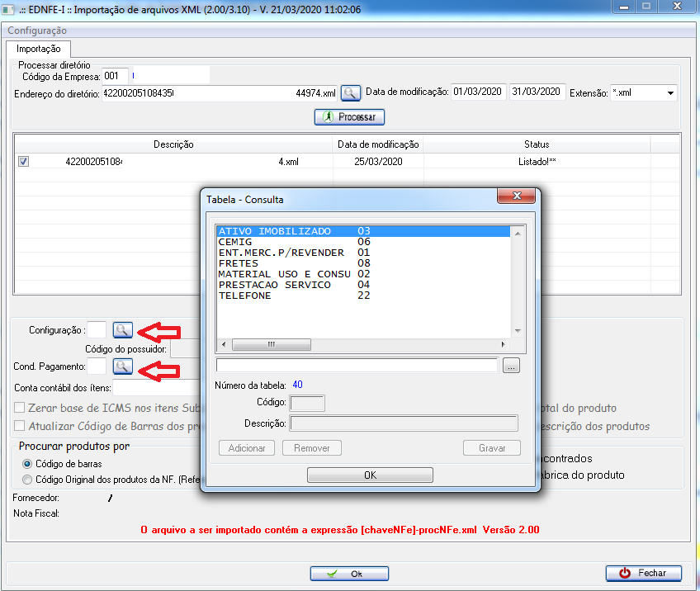Click the ellipsis browse button in the dialog

click(x=511, y=366)
